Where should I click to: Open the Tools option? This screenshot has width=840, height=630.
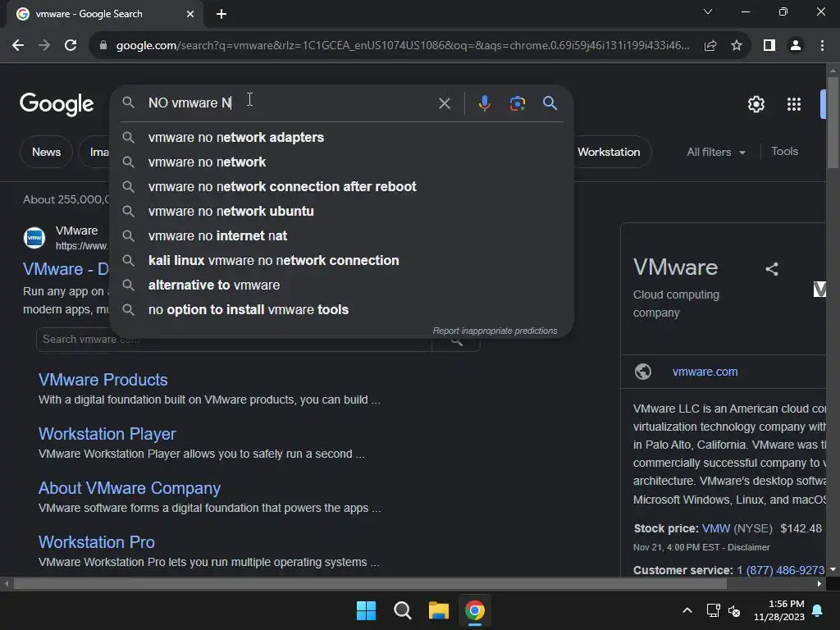point(784,152)
